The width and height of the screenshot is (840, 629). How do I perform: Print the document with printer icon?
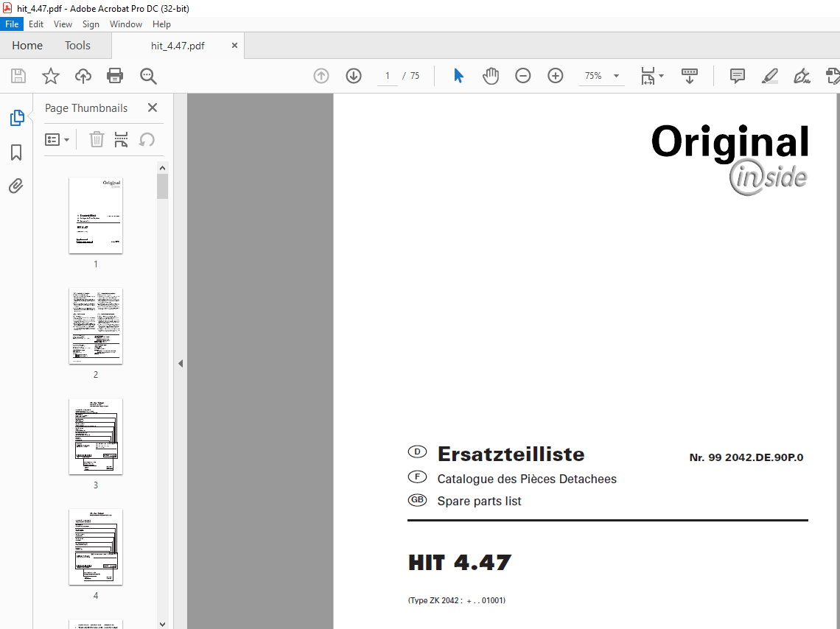(115, 76)
